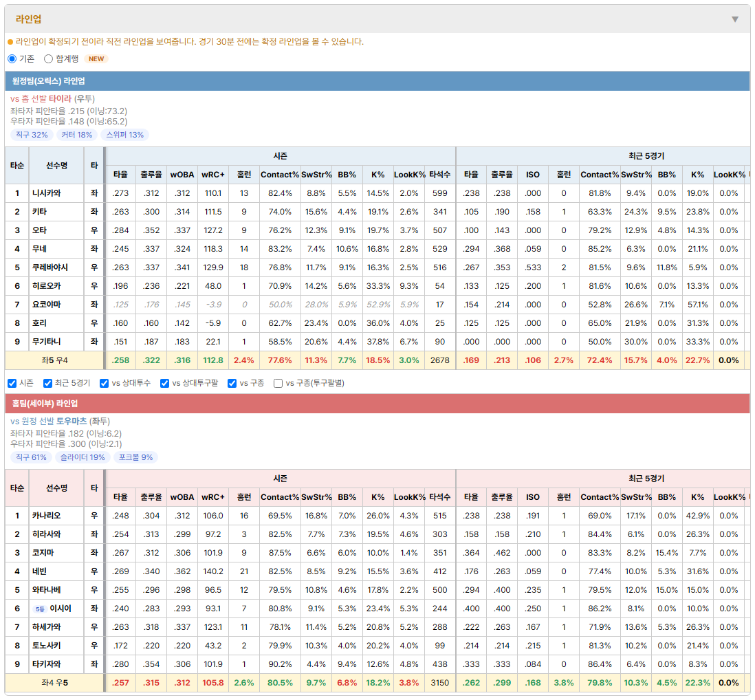
Task: Select player 요코야마 in away lineup
Action: coord(47,305)
